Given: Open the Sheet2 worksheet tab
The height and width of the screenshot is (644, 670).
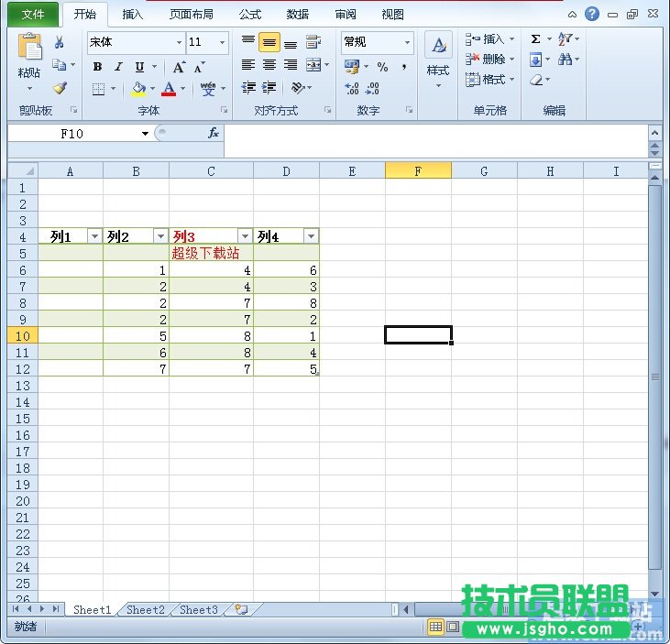Looking at the screenshot, I should click(x=146, y=609).
